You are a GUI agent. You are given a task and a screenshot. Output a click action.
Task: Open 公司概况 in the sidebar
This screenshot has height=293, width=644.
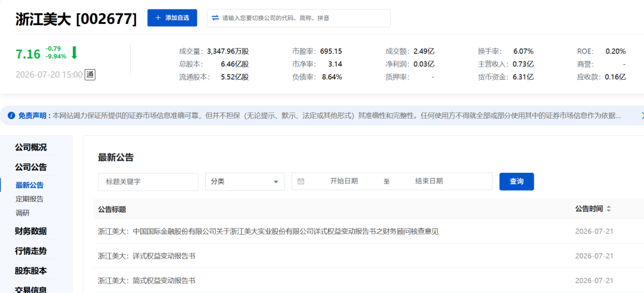tap(31, 147)
